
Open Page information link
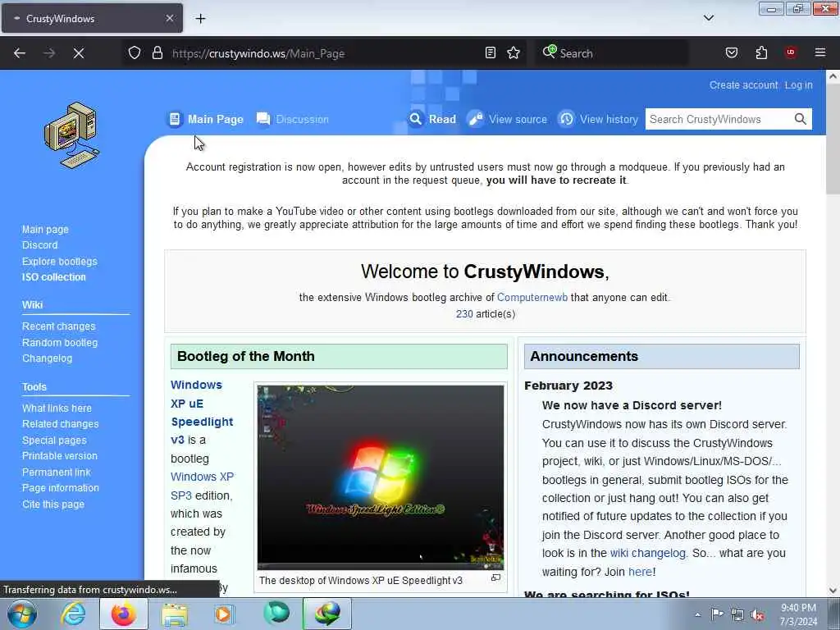[x=61, y=488]
